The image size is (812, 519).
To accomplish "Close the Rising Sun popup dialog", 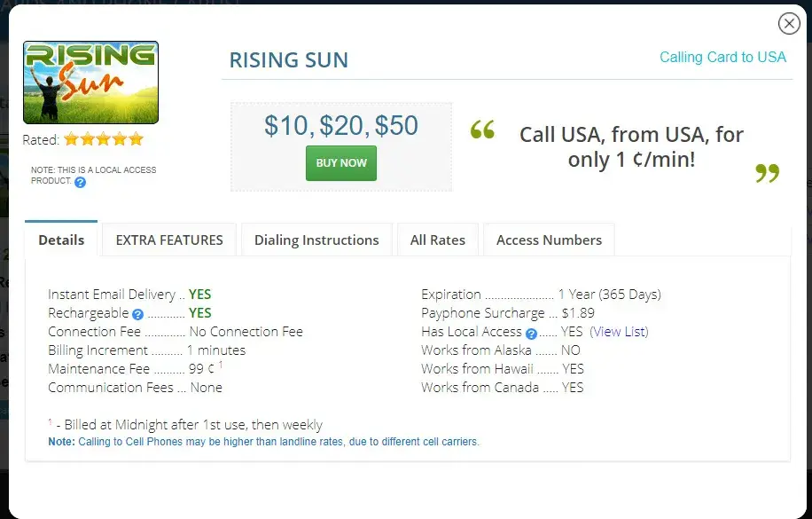I will coord(789,24).
